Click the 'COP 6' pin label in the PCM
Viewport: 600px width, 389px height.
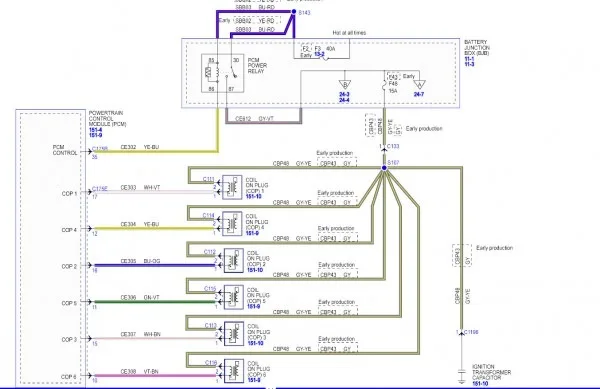(69, 377)
